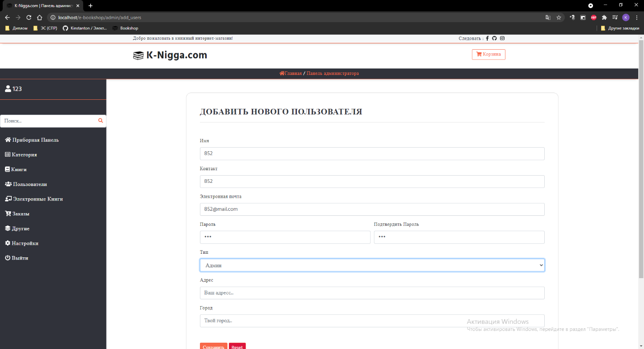Click the grey spheres extension icon

(572, 18)
